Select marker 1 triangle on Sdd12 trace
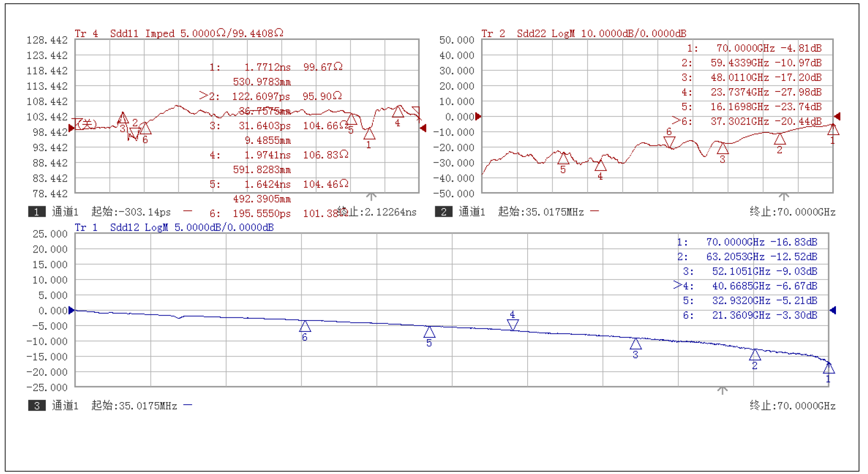This screenshot has height=474, width=868. [x=829, y=368]
